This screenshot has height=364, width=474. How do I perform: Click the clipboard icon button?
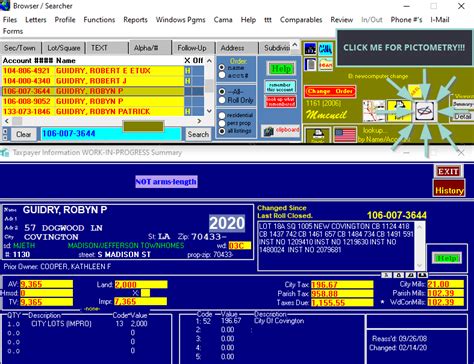[x=281, y=131]
